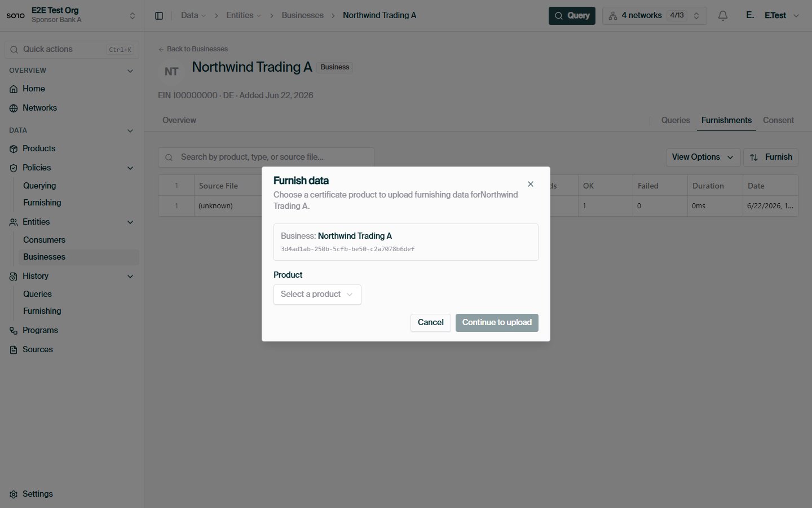The height and width of the screenshot is (508, 812).
Task: Open the Data breadcrumb dropdown
Action: tap(193, 16)
